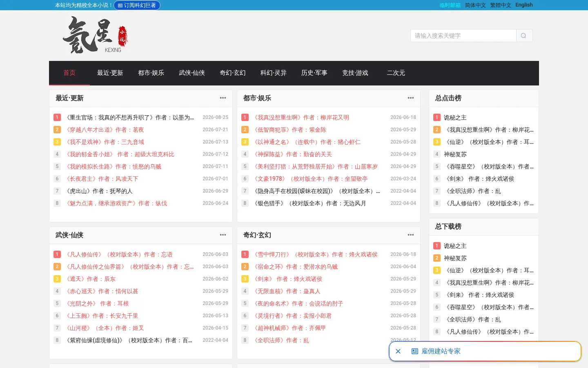Viewport: 588px width, 368px height.
Task: Open 神秘复苏 in 总下载榜
Action: pos(455,258)
